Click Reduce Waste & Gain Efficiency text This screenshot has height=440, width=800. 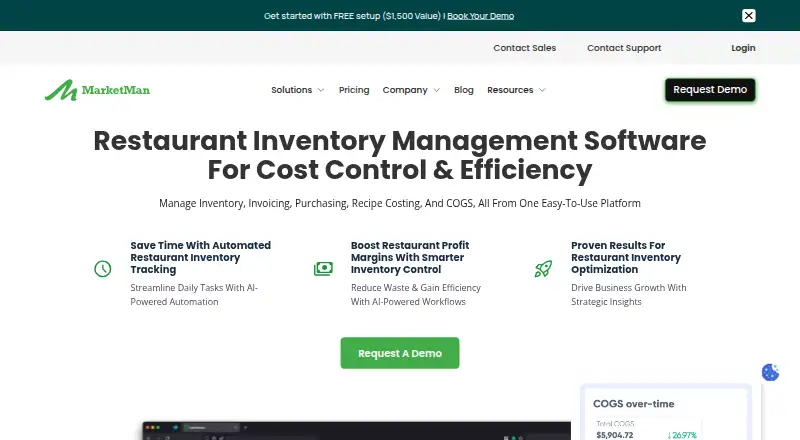tap(416, 295)
